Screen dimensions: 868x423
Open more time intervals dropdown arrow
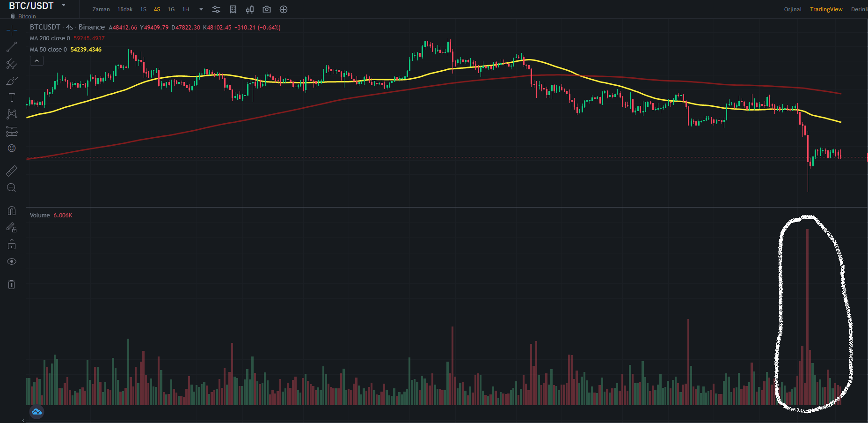point(201,9)
